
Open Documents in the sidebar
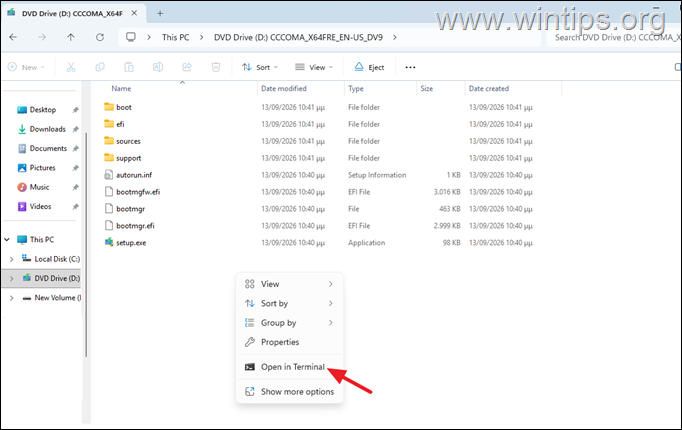click(x=48, y=148)
